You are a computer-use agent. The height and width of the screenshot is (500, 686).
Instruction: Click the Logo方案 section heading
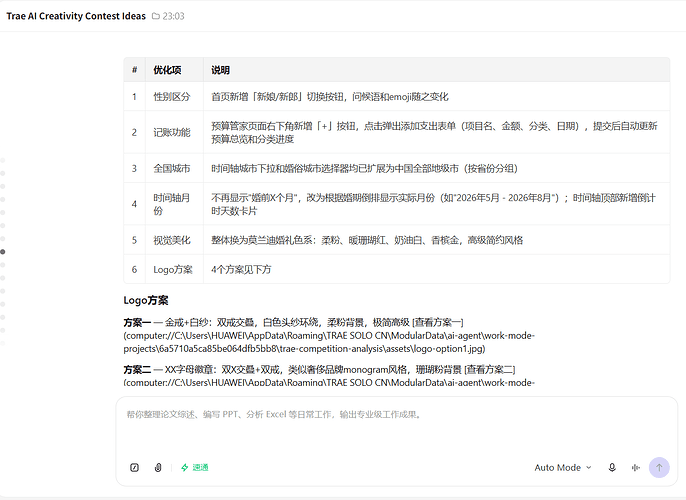point(146,301)
